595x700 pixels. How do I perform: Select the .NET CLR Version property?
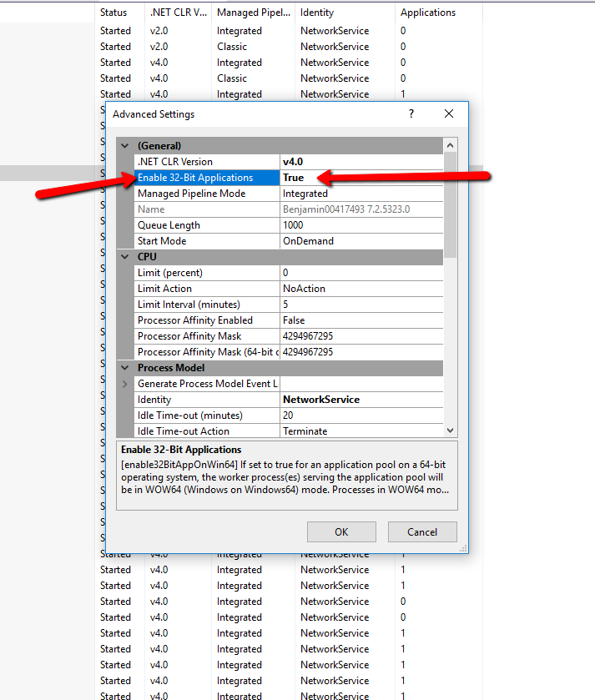pos(207,162)
